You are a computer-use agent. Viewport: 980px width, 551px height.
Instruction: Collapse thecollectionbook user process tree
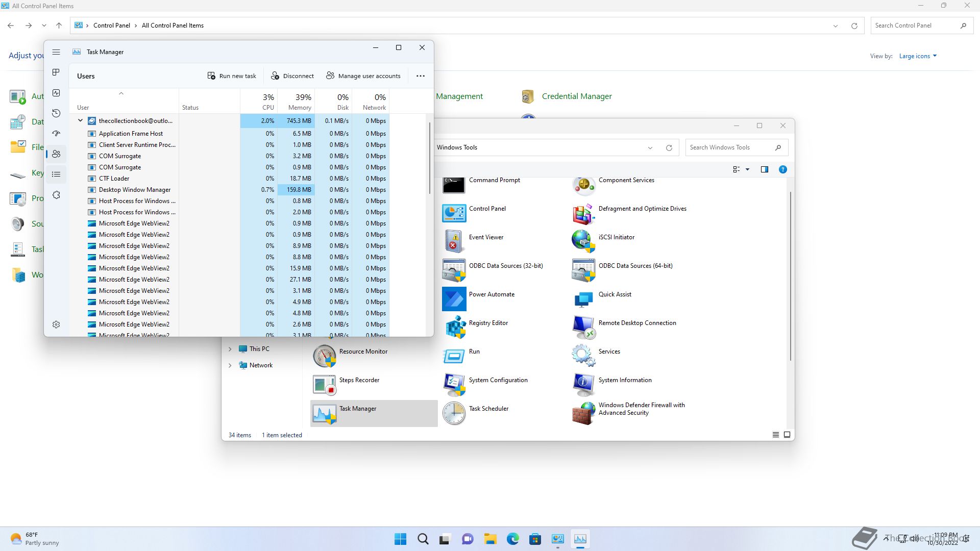[80, 121]
